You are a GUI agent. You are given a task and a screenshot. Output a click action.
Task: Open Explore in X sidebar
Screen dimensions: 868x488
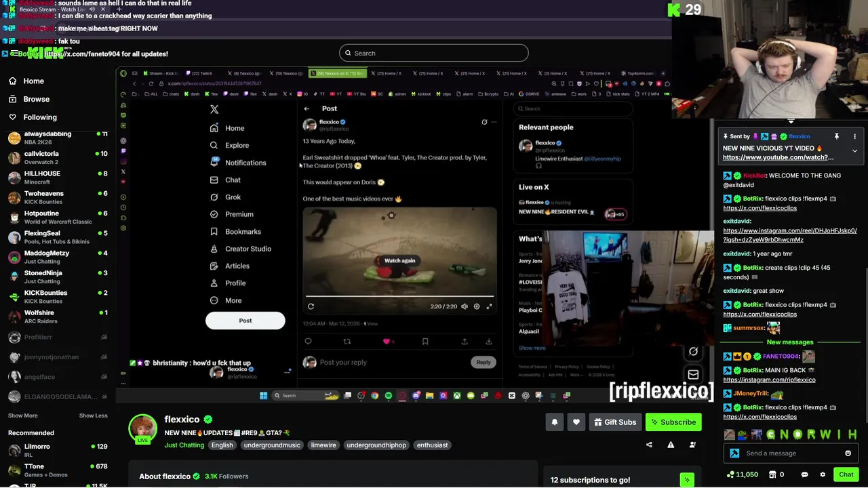pos(230,145)
